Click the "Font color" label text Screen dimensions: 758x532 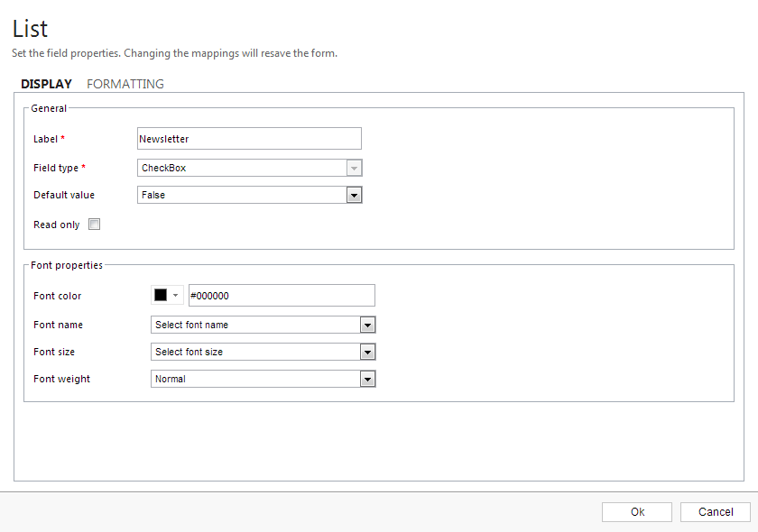point(58,296)
